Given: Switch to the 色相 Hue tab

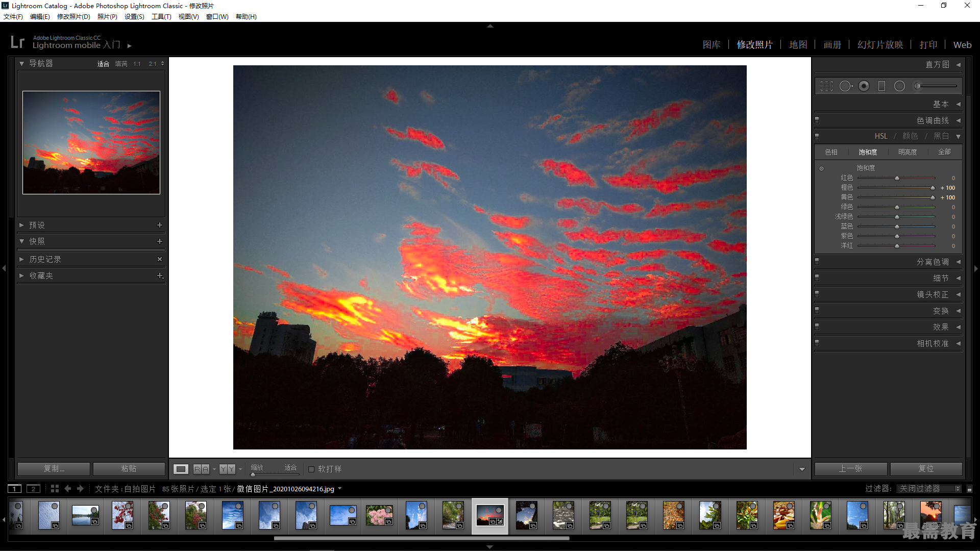Looking at the screenshot, I should tap(831, 152).
